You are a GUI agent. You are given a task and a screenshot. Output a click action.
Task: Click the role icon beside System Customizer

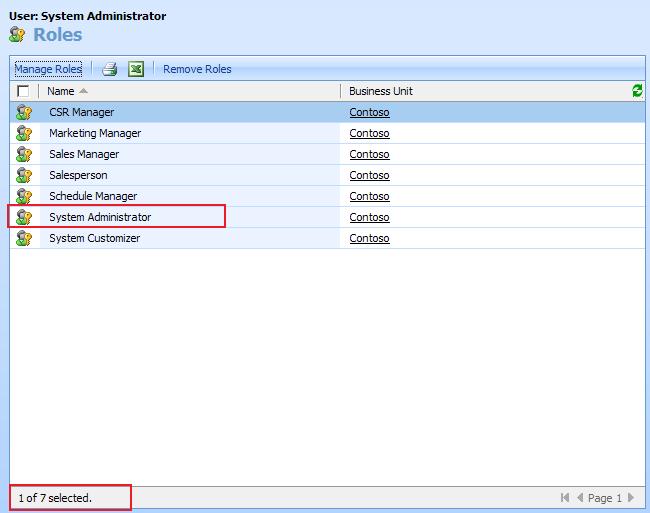24,238
